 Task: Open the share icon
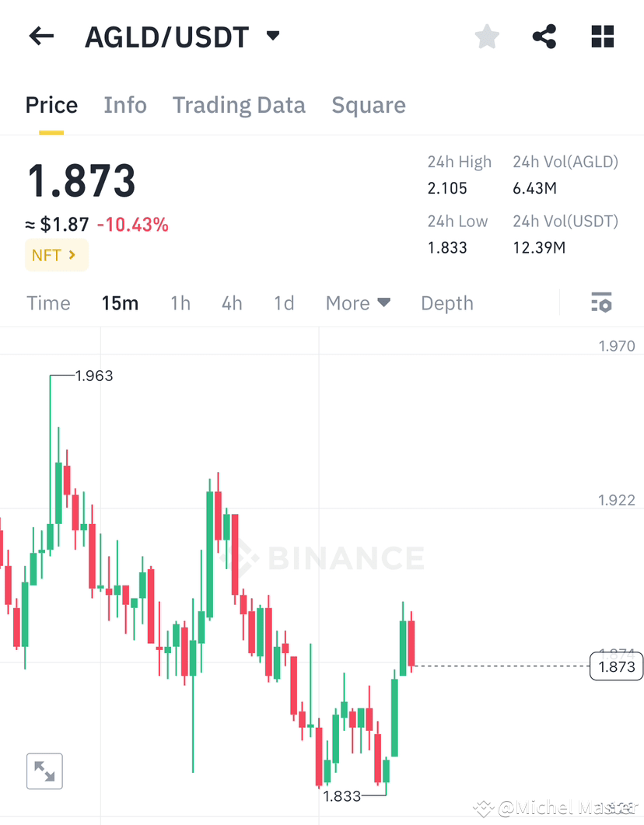point(544,37)
